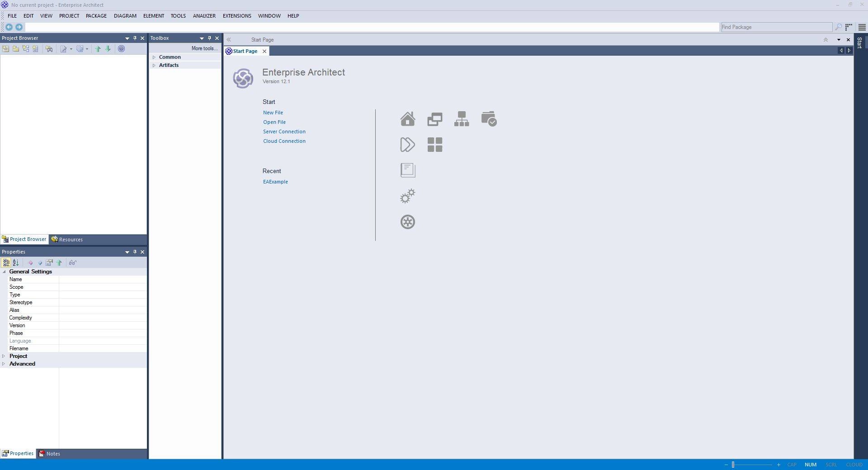Toggle pin on Project Browser panel
Screen dimensions: 868x470
click(135, 38)
